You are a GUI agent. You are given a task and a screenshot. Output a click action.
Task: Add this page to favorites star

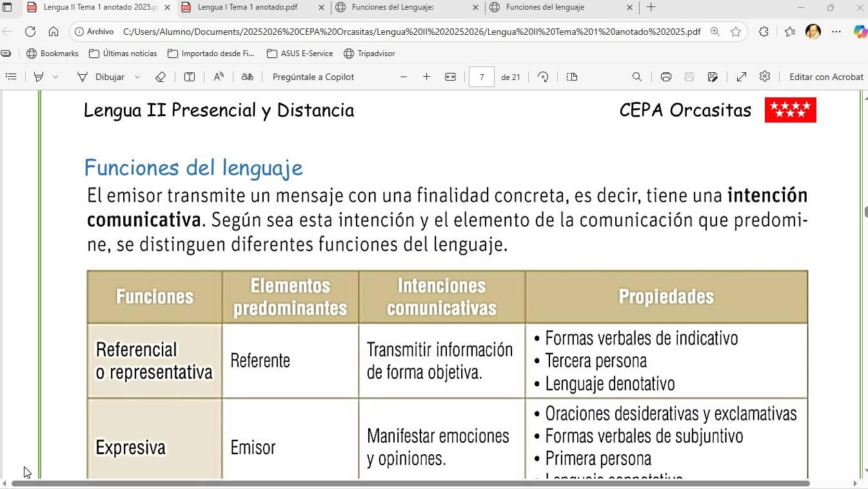pos(736,32)
